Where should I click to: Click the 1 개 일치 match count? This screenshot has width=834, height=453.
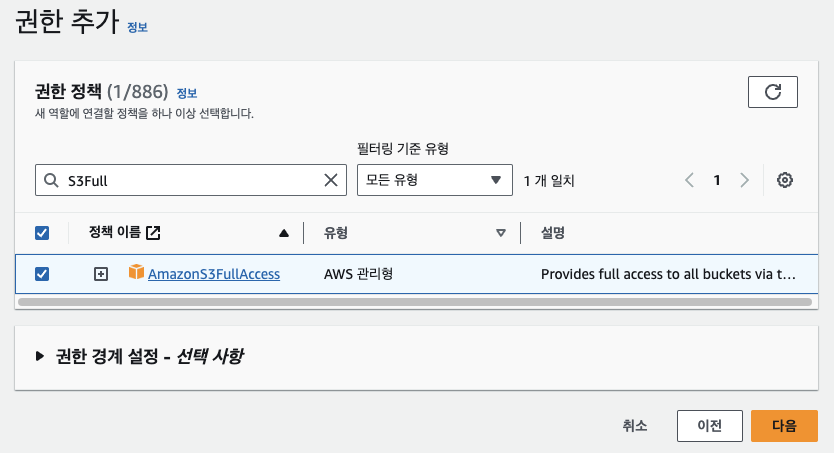pos(549,181)
